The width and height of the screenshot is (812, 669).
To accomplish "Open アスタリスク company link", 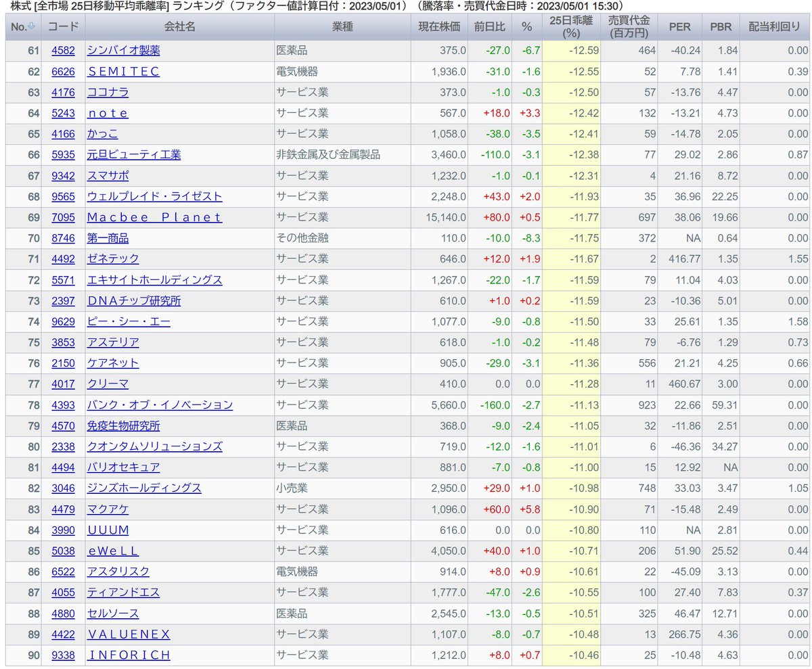I will point(118,572).
